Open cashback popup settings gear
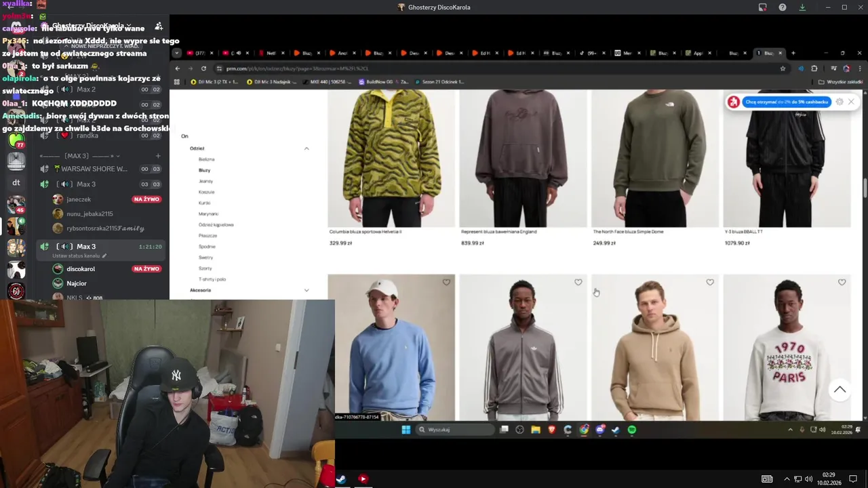The width and height of the screenshot is (868, 488). coord(840,102)
